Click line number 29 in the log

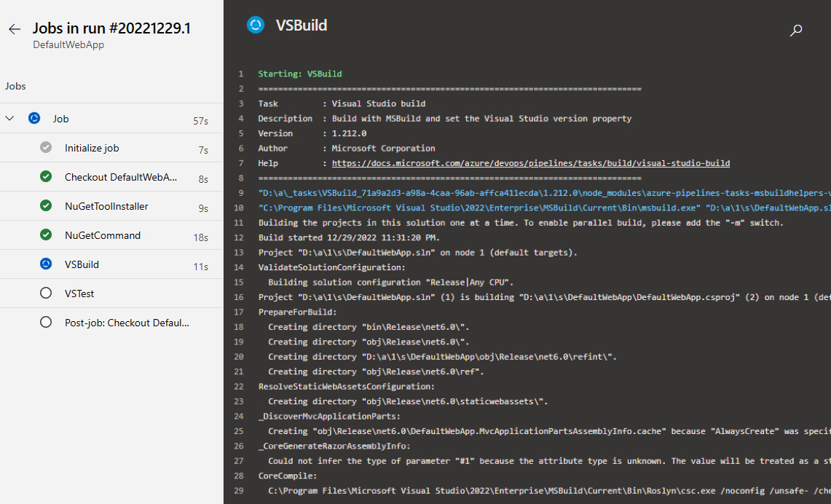[238, 491]
